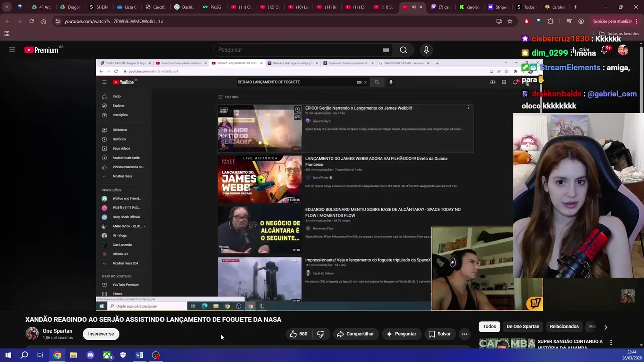The width and height of the screenshot is (644, 362).
Task: Like the video with 580 likes
Action: pos(298,334)
